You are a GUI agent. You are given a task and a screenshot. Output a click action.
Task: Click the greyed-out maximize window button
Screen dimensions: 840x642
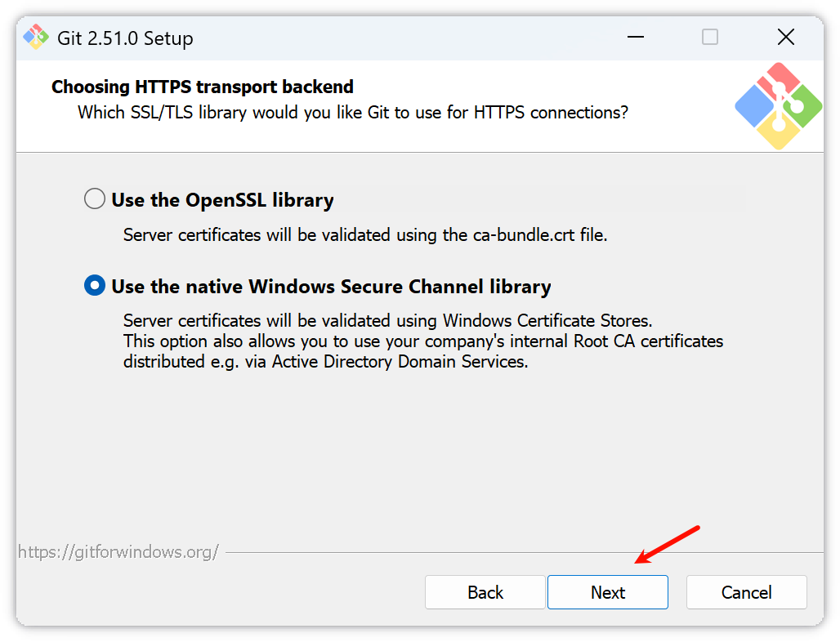coord(710,38)
